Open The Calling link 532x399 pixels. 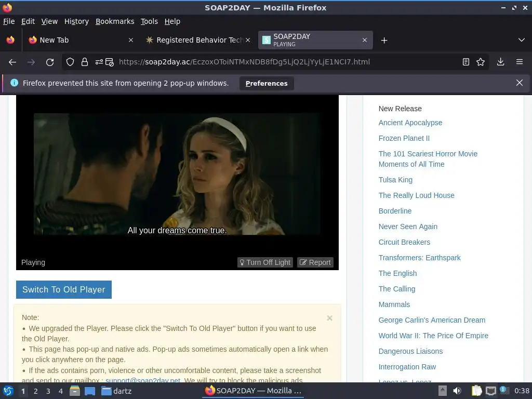397,289
